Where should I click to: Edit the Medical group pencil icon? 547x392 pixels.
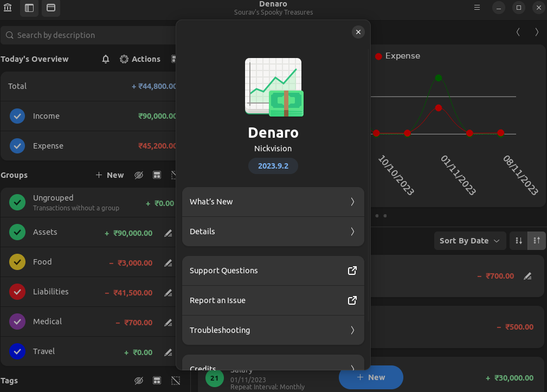[168, 323]
